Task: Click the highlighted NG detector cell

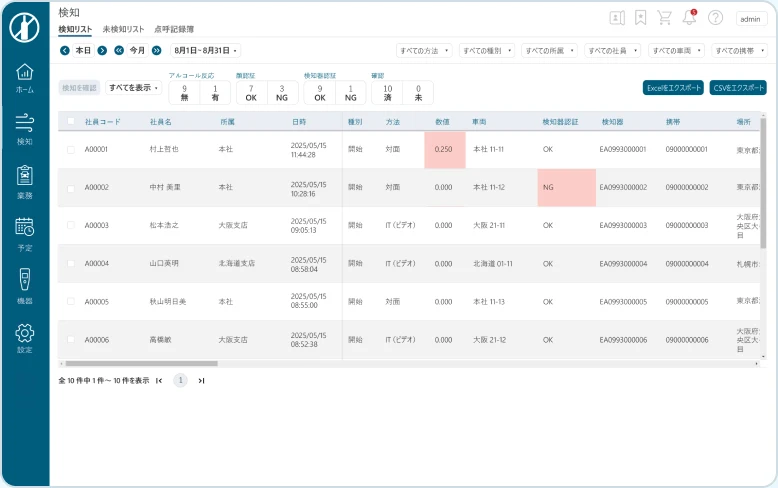Action: point(567,187)
